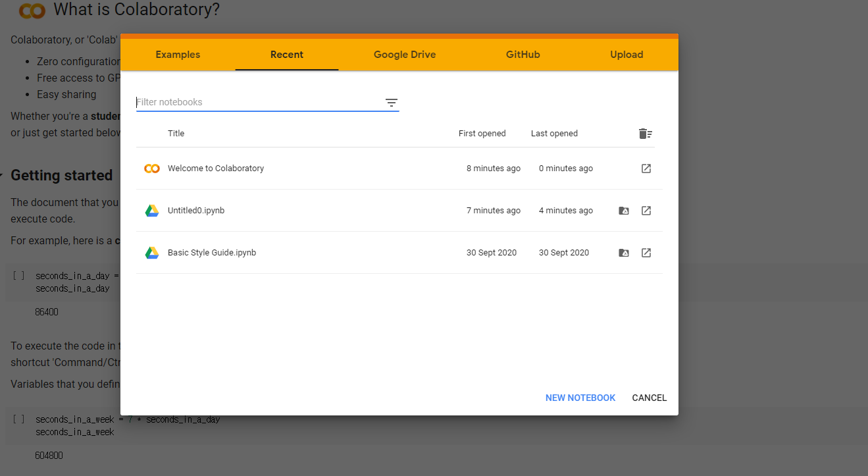Screen dimensions: 868x476
Task: Click the Title column header
Action: click(x=176, y=134)
